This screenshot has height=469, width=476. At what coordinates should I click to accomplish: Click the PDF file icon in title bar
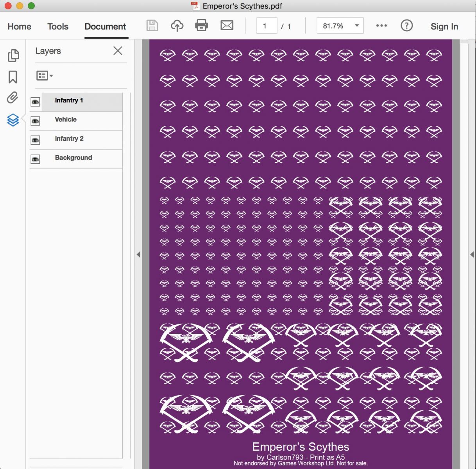195,6
